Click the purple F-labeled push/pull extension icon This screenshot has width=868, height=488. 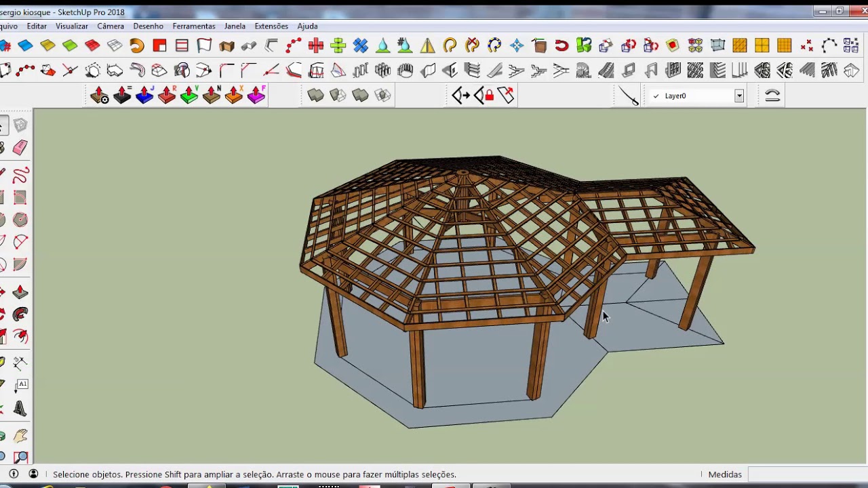256,95
